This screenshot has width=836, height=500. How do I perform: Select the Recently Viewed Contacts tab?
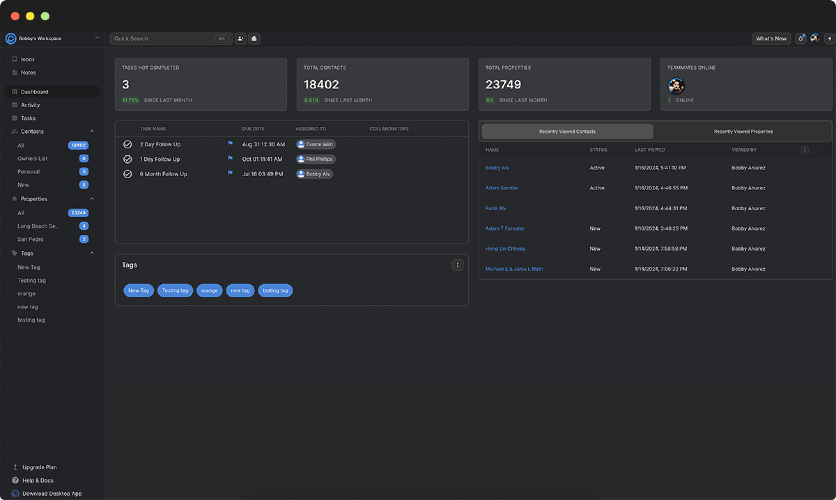[x=567, y=131]
